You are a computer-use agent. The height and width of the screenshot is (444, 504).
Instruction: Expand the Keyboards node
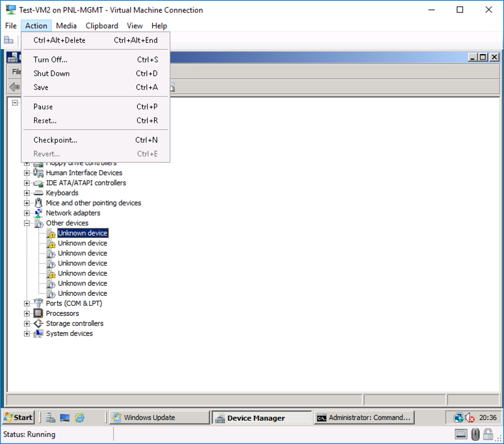[x=26, y=193]
